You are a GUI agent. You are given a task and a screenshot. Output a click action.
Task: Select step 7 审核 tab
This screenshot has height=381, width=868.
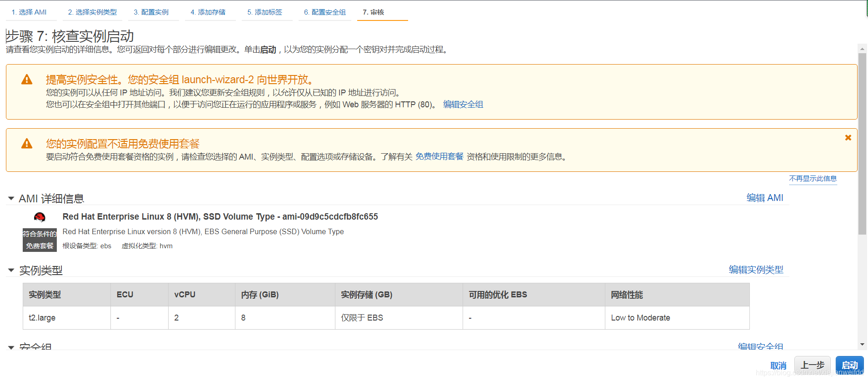coord(374,12)
